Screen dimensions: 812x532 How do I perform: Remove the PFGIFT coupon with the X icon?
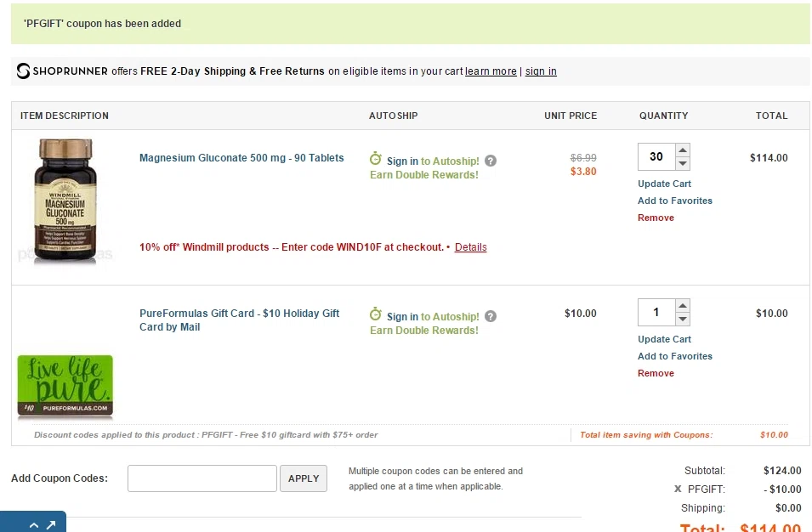point(678,489)
